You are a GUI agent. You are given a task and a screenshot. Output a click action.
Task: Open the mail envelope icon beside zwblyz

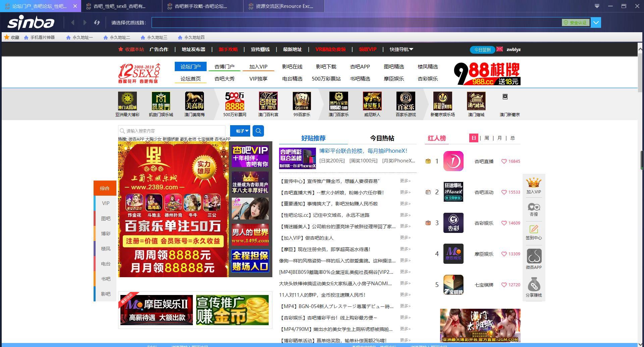(x=499, y=49)
